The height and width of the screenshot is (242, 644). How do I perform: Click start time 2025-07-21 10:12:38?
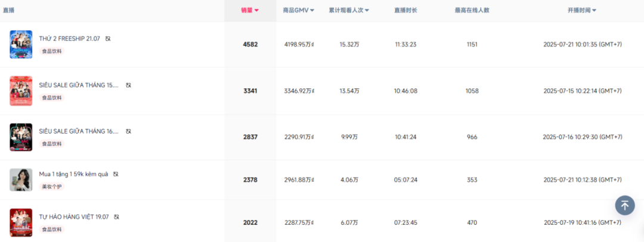583,179
